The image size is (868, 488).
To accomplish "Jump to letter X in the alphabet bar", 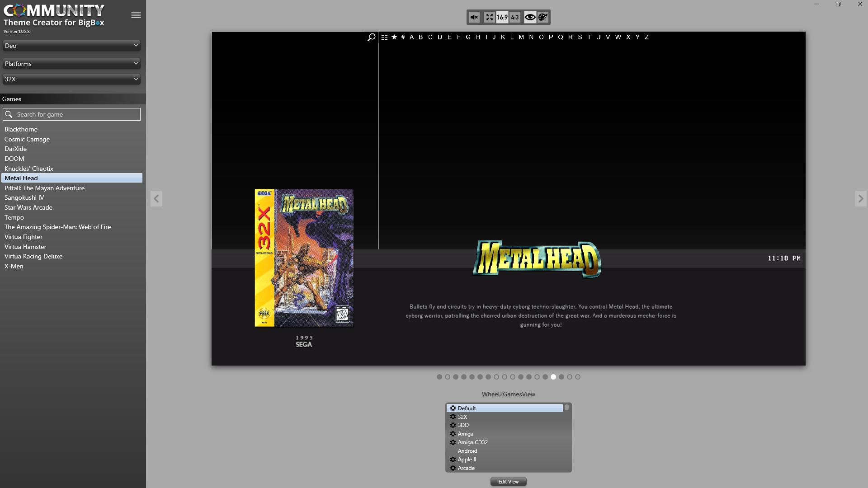I will (x=628, y=37).
